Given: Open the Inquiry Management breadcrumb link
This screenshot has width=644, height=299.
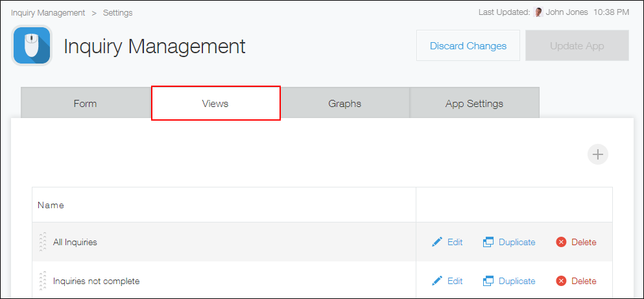Looking at the screenshot, I should click(48, 13).
